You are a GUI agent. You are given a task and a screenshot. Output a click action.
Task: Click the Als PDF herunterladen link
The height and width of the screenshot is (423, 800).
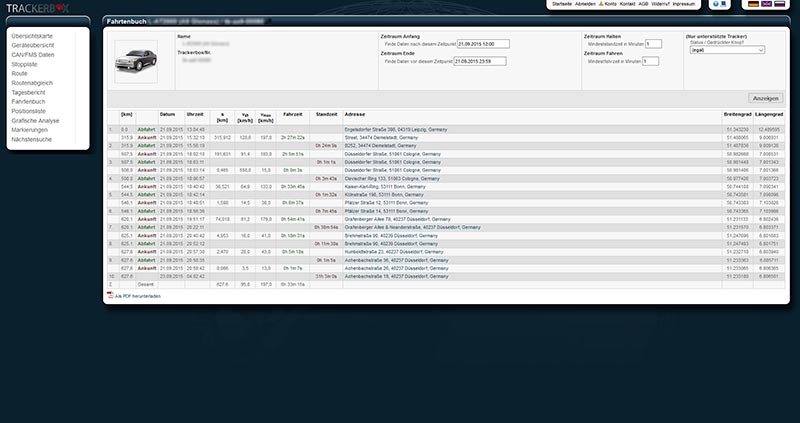(x=138, y=296)
